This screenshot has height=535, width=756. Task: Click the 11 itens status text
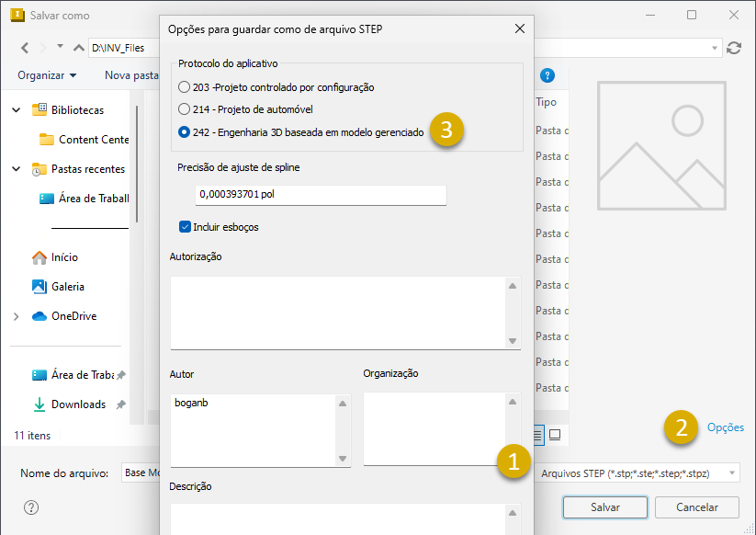[32, 436]
